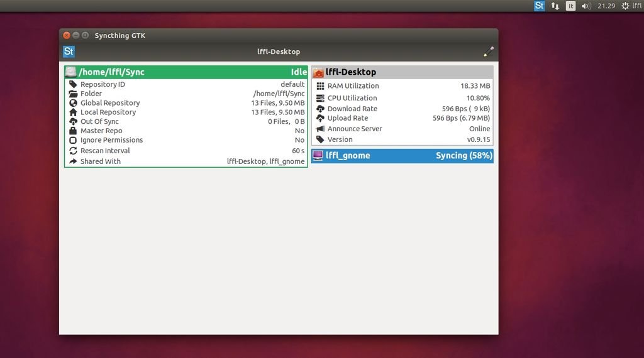
Task: Click the house icon beside lffl-Desktop
Action: (x=318, y=73)
